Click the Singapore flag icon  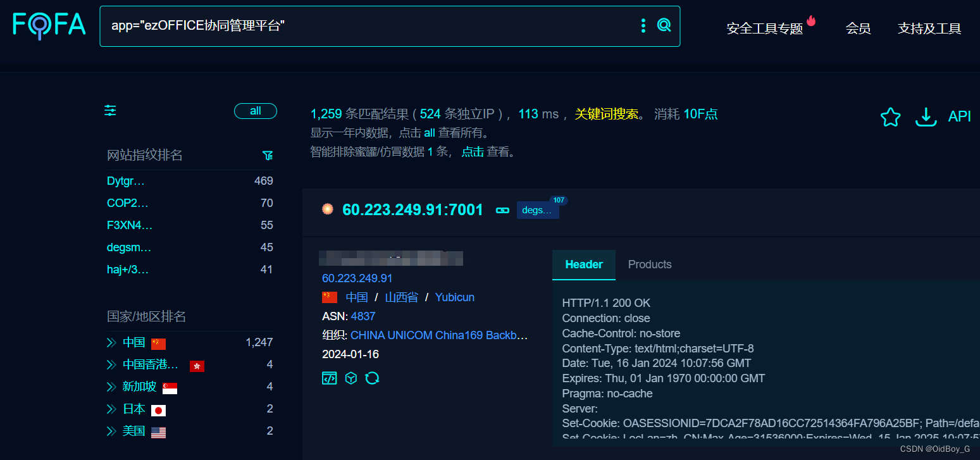click(170, 388)
